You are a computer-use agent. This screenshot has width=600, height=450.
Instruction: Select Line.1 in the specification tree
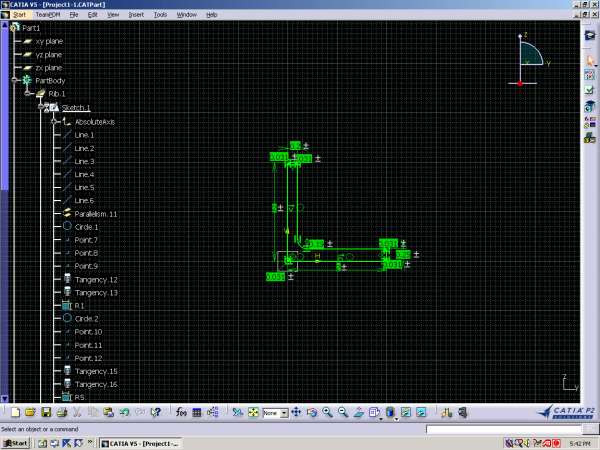(x=84, y=135)
